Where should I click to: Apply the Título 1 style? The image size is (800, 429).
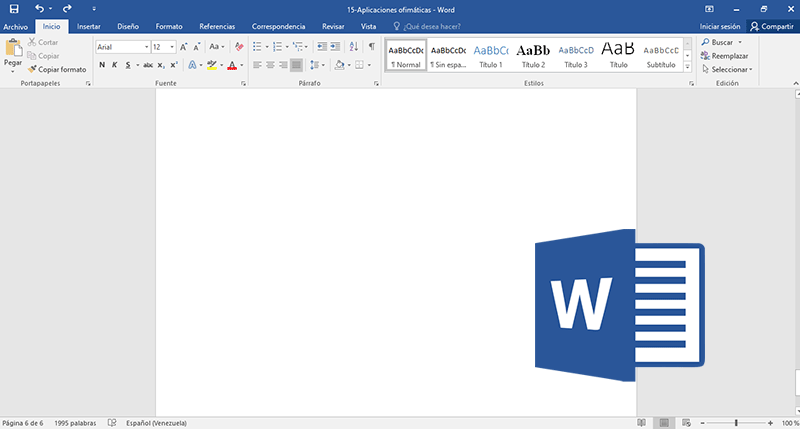tap(491, 55)
